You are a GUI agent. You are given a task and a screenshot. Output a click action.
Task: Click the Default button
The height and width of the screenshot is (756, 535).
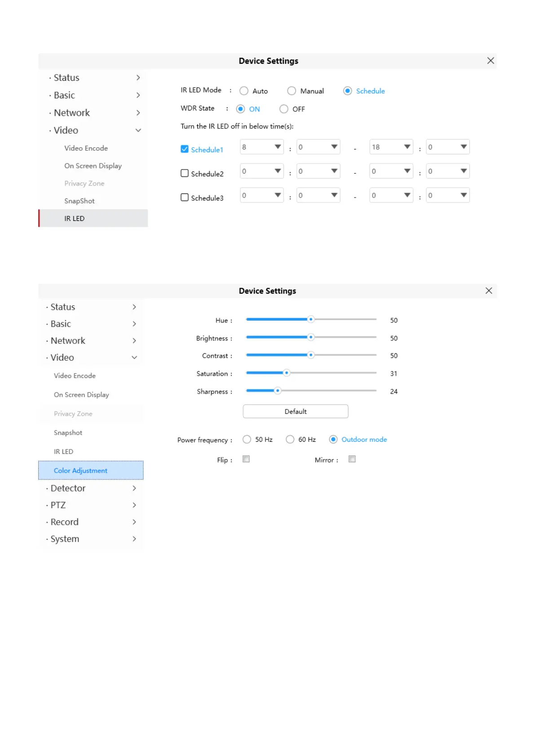[x=296, y=411]
